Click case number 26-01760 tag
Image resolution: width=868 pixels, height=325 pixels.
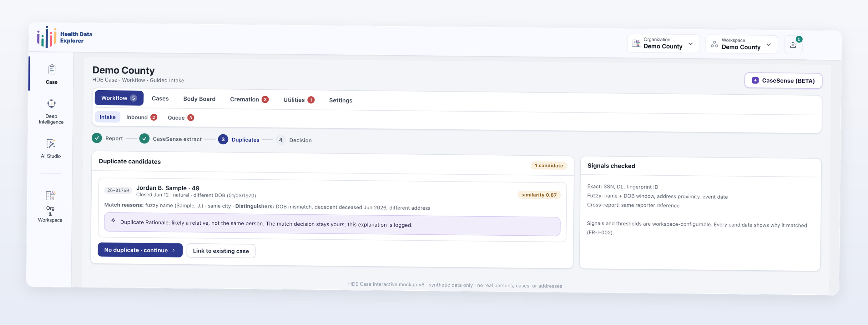[x=118, y=190]
